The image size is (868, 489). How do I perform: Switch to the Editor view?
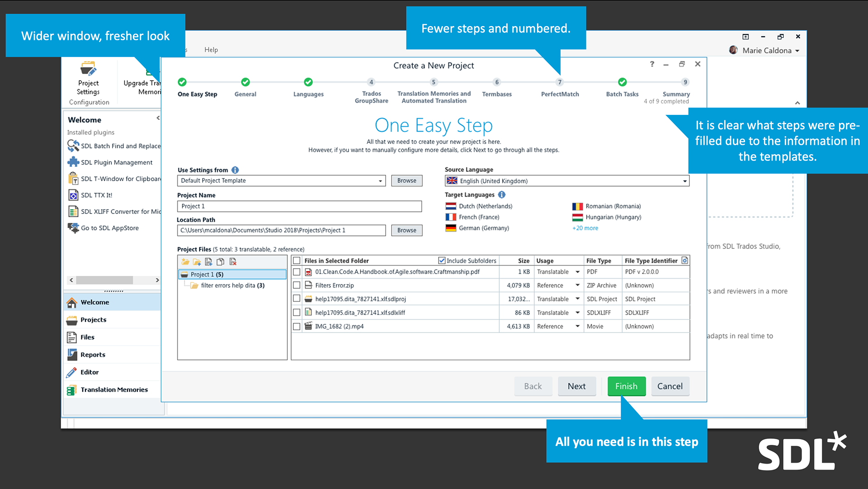pyautogui.click(x=112, y=372)
